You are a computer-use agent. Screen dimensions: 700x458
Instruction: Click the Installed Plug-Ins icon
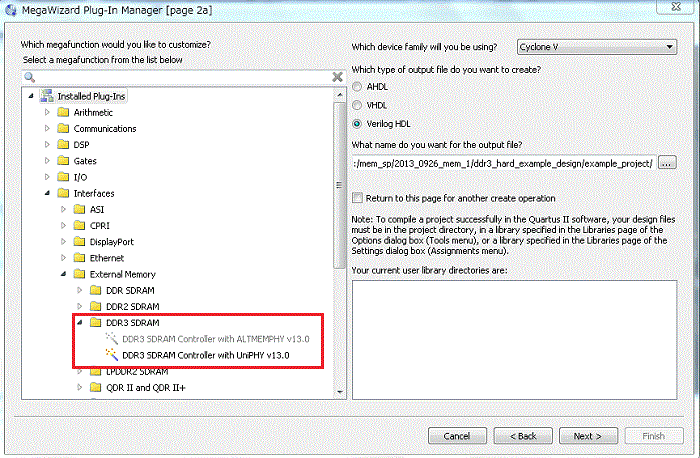pos(47,96)
